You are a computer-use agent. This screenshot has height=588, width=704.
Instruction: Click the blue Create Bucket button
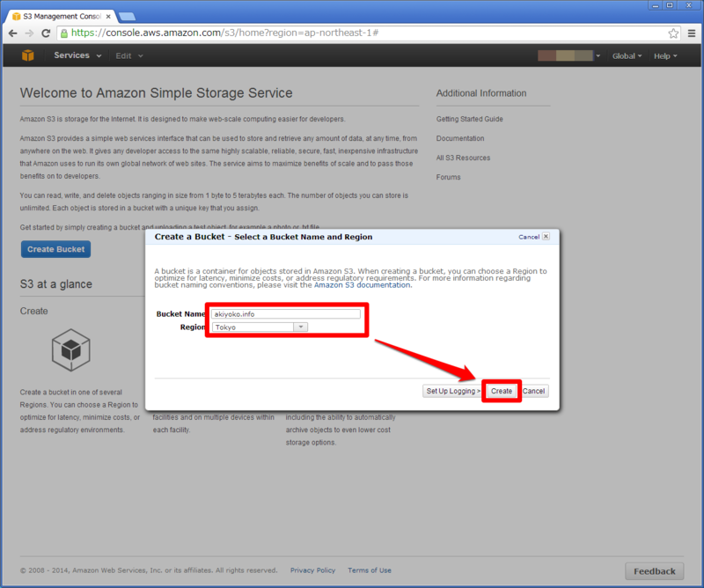55,249
